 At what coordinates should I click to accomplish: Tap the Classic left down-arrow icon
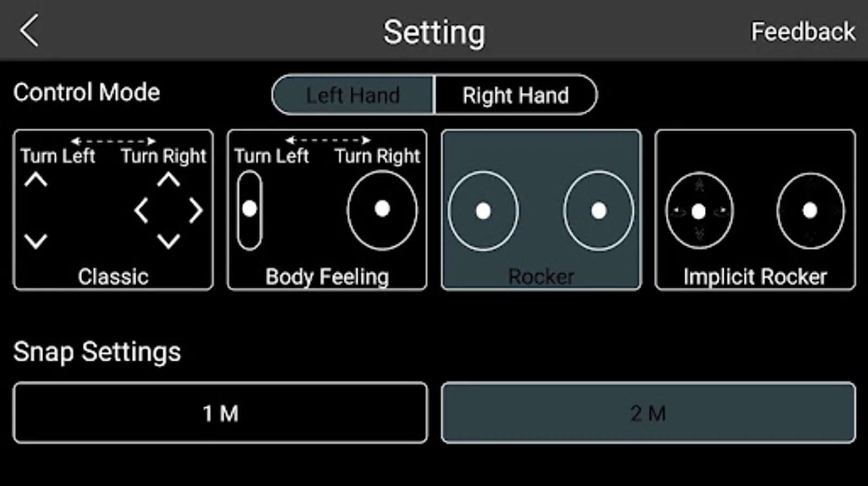(x=36, y=241)
